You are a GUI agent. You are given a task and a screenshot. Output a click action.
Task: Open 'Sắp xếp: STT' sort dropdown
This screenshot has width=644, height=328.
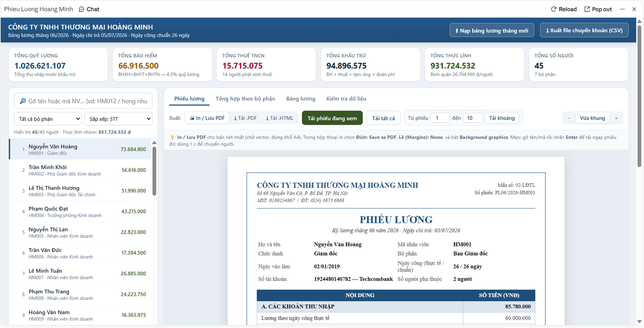click(x=118, y=119)
